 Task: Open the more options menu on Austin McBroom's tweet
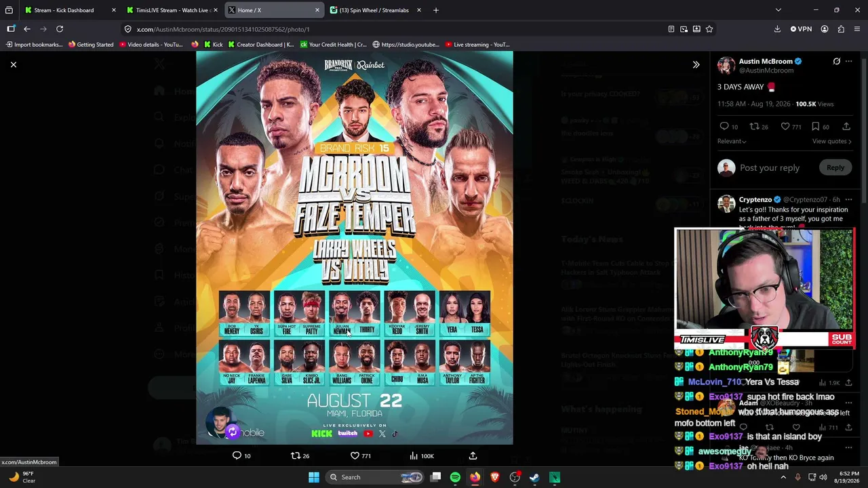(848, 61)
